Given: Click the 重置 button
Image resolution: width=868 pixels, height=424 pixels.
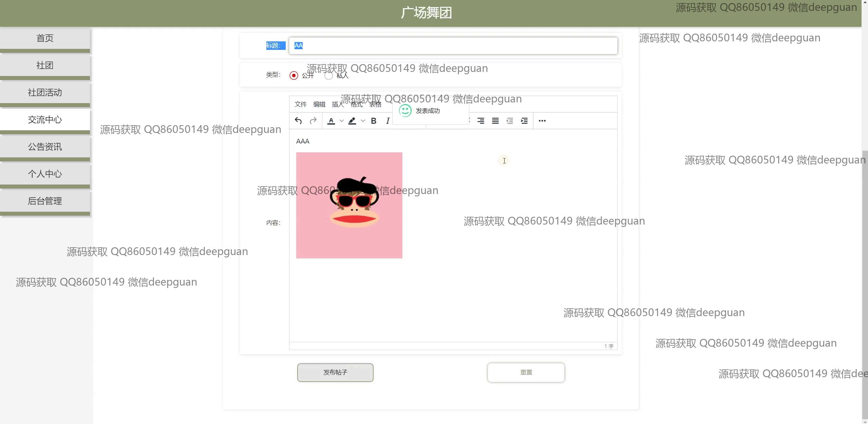Looking at the screenshot, I should 526,372.
